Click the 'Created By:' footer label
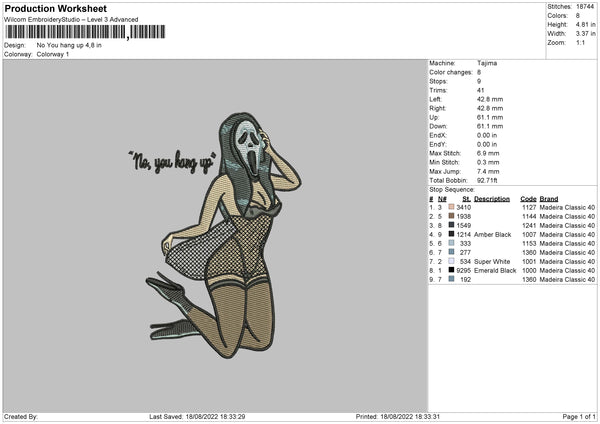The height and width of the screenshot is (424, 600). point(21,417)
